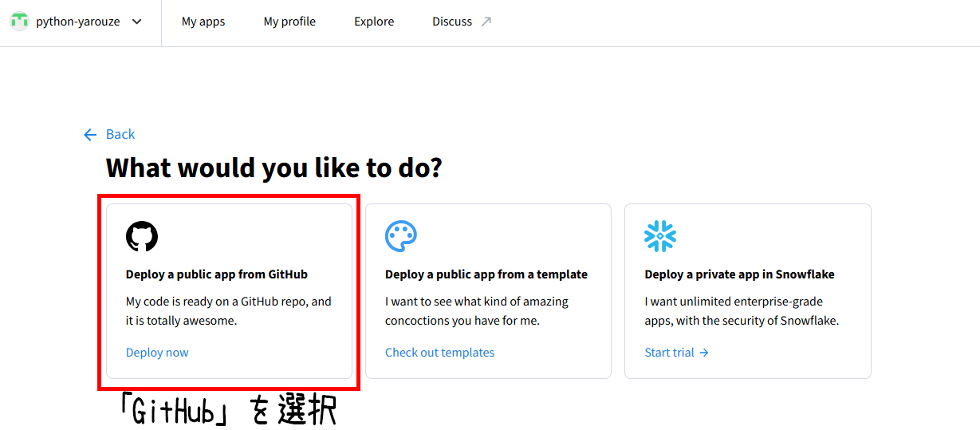This screenshot has width=980, height=430.
Task: Select 'Deploy a public app from a template' title
Action: tap(486, 274)
